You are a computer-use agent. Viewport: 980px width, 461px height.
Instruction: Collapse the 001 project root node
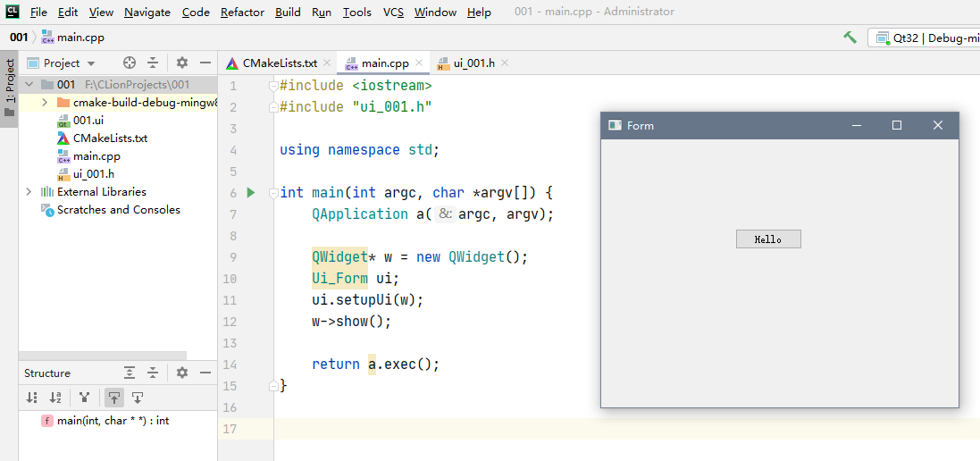(x=29, y=84)
